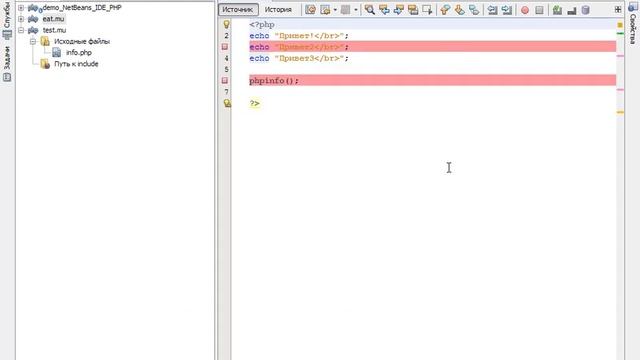
Task: Click the hint icon beside closing ?> tag
Action: (227, 103)
